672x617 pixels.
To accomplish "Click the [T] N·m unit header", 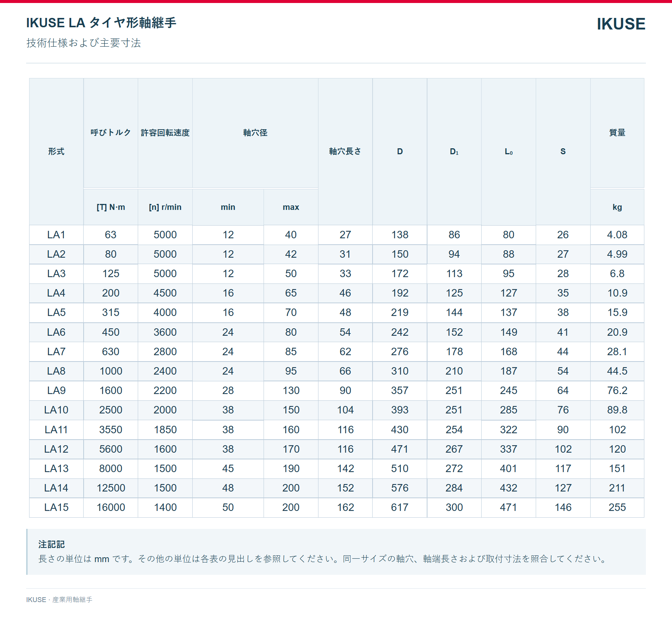I will click(x=111, y=207).
